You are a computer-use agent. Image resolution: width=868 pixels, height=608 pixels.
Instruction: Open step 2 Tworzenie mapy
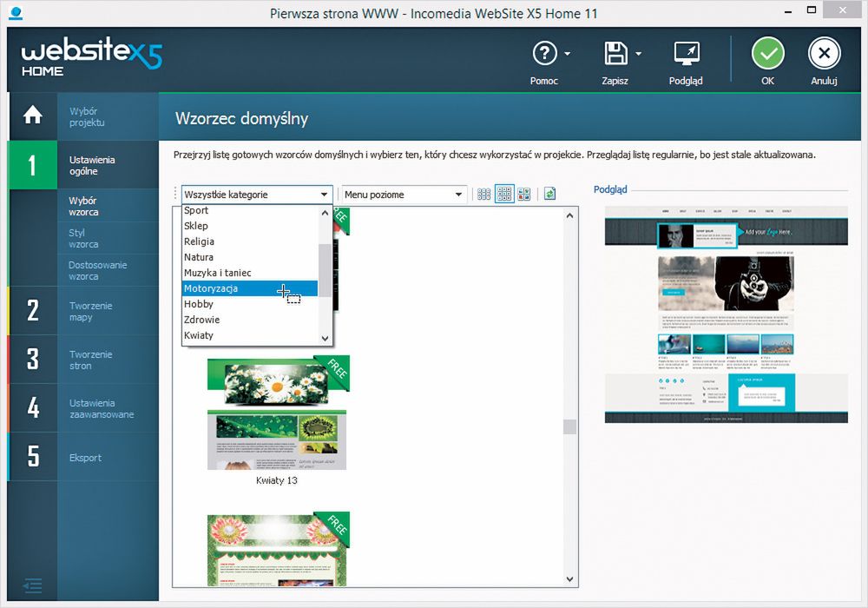pyautogui.click(x=84, y=311)
